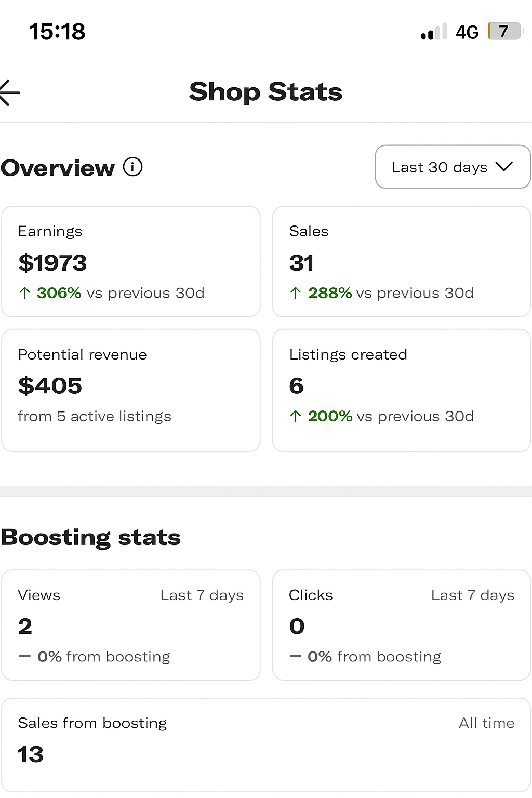Open the boosting Clicks card
The width and height of the screenshot is (532, 798).
coord(401,625)
